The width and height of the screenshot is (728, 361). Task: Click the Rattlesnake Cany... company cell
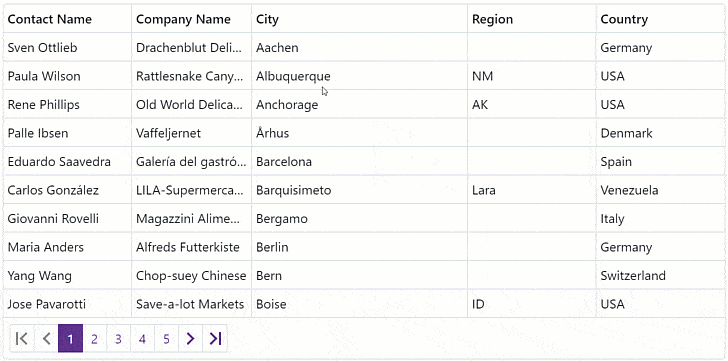[191, 76]
